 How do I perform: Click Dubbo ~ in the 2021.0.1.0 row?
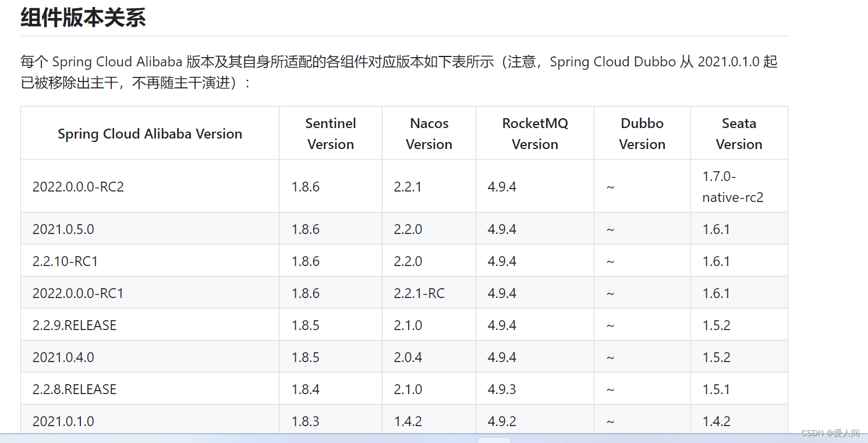click(642, 420)
